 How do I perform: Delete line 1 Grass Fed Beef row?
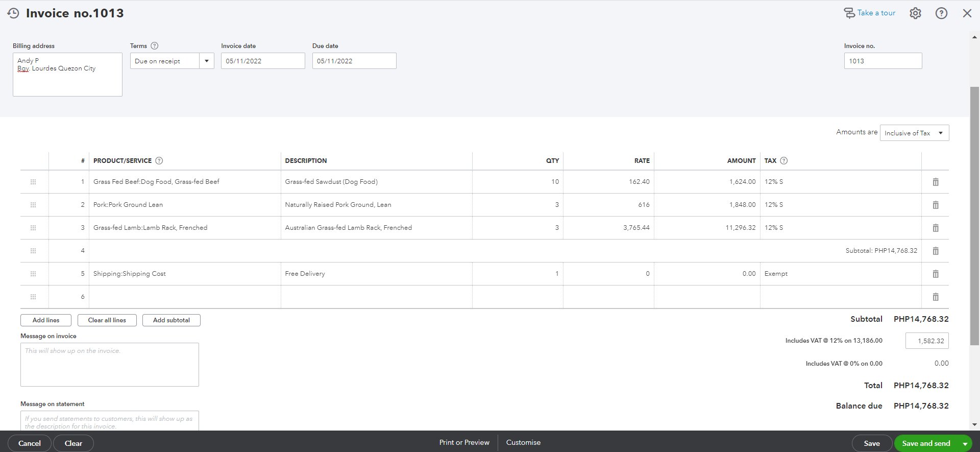pos(936,182)
